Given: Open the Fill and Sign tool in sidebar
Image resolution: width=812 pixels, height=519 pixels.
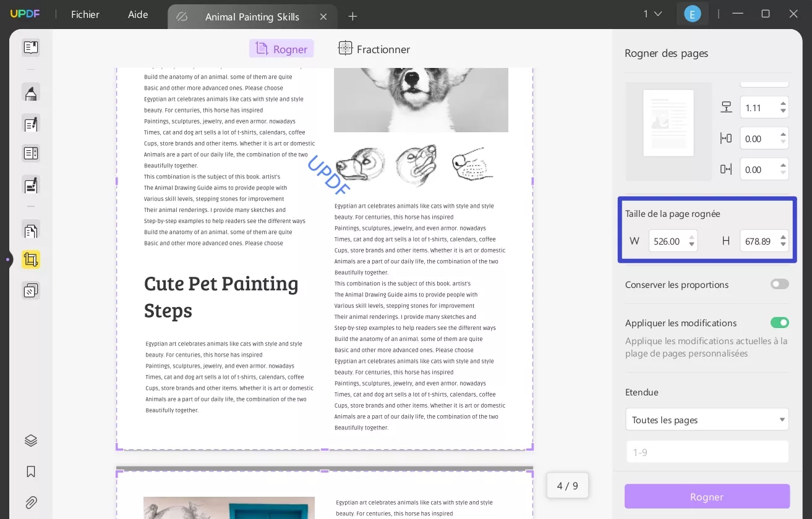Looking at the screenshot, I should [31, 184].
